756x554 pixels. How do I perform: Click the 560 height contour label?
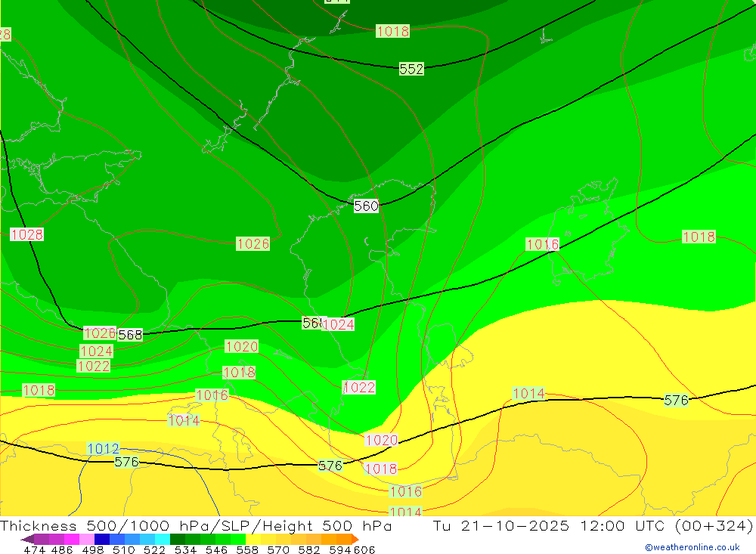(367, 206)
